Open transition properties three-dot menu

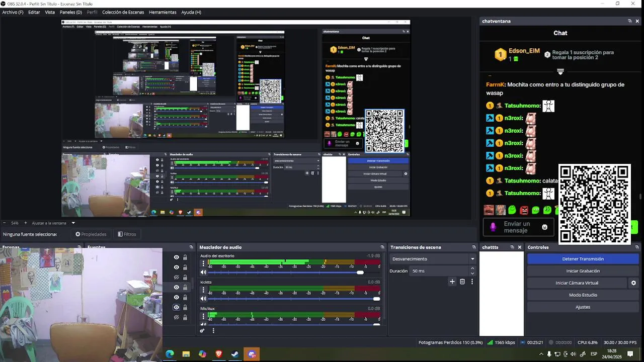point(472,282)
